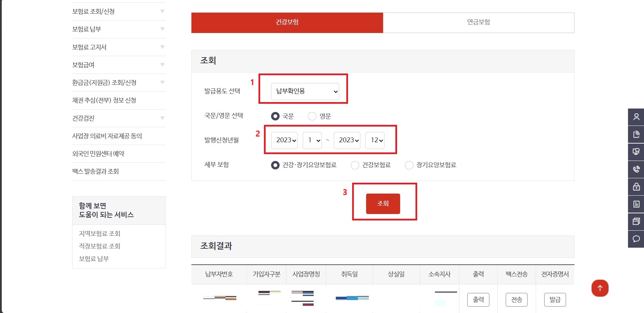
Task: Click the red 조회 search button
Action: tap(383, 203)
